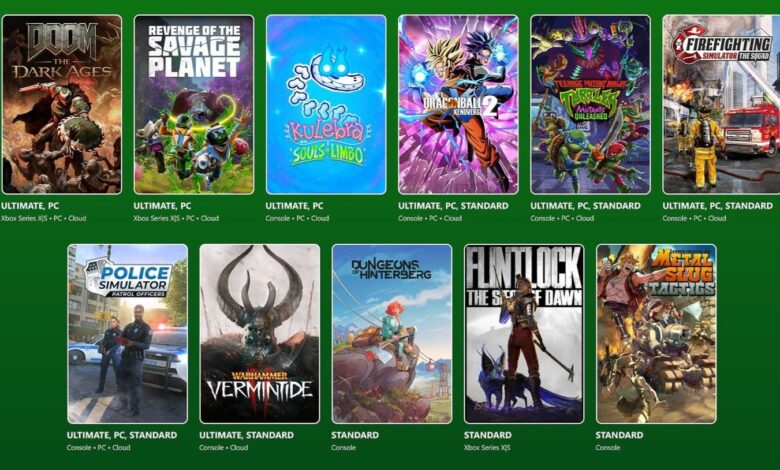Choose the Dragon Ball Xenoverse 2 cover
Image resolution: width=780 pixels, height=470 pixels.
pos(458,104)
